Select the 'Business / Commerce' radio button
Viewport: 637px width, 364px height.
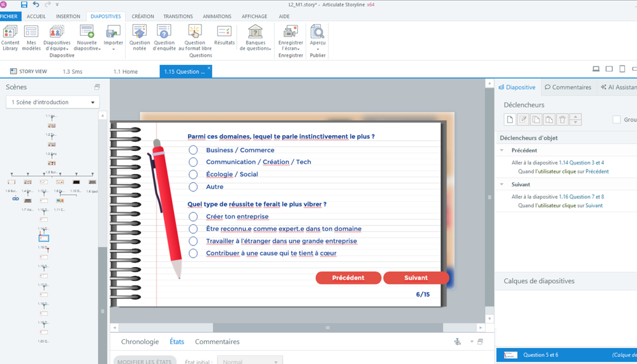[x=193, y=150]
